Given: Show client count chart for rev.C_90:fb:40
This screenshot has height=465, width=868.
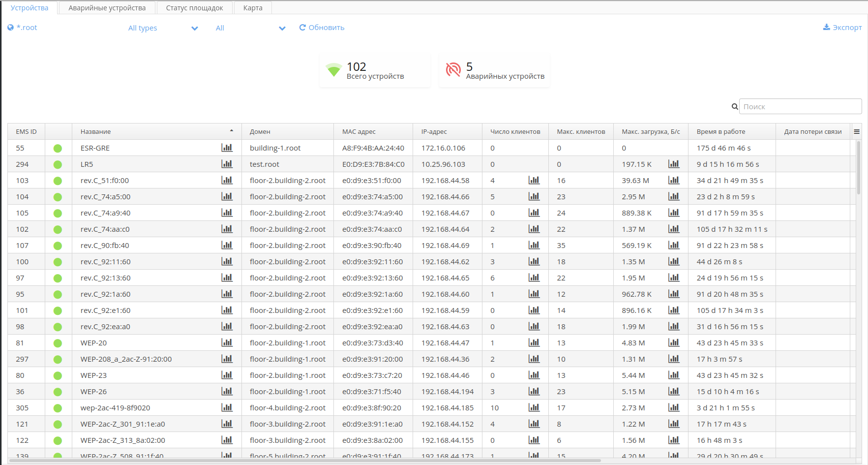Looking at the screenshot, I should click(x=534, y=245).
